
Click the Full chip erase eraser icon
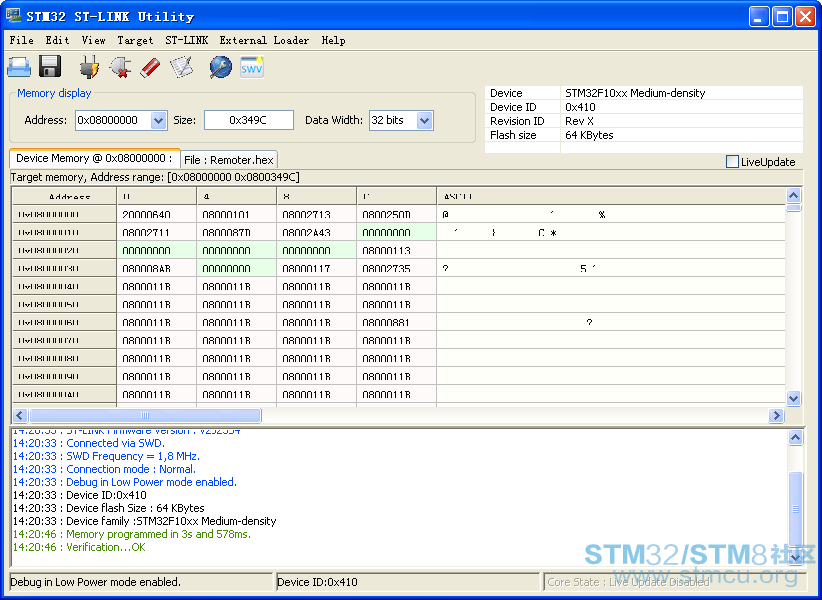[150, 67]
